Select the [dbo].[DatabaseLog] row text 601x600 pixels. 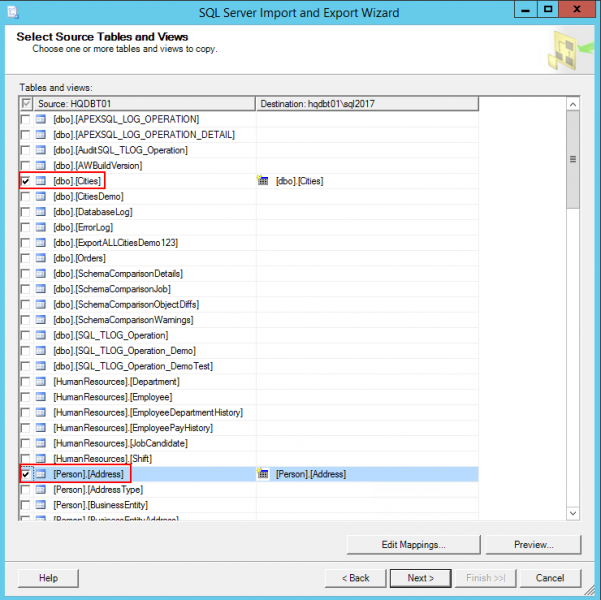93,212
